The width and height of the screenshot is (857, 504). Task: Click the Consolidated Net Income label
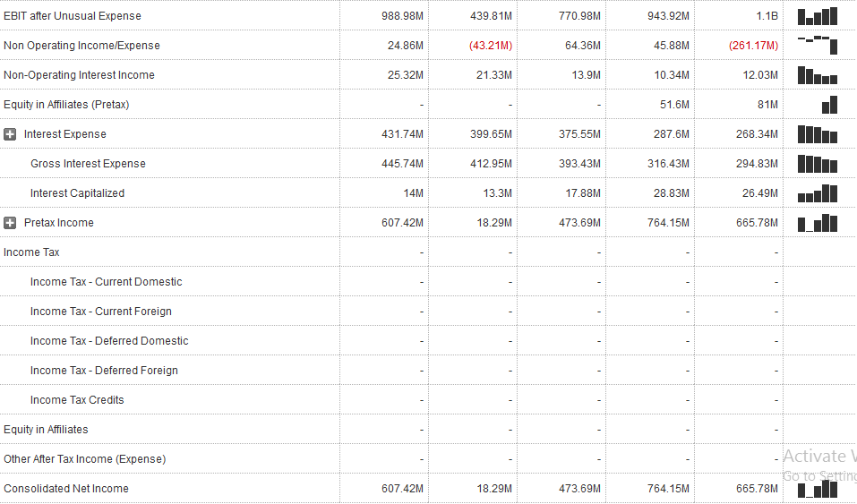pos(65,489)
